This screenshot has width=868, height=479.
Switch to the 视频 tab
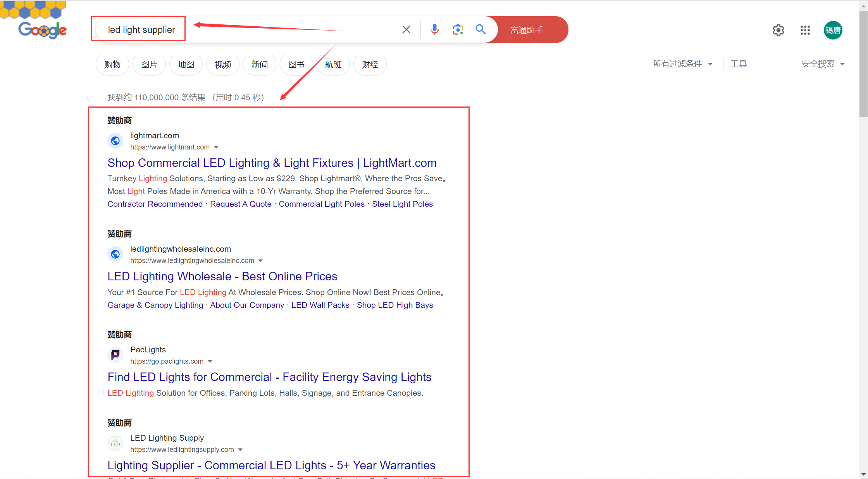pos(223,64)
